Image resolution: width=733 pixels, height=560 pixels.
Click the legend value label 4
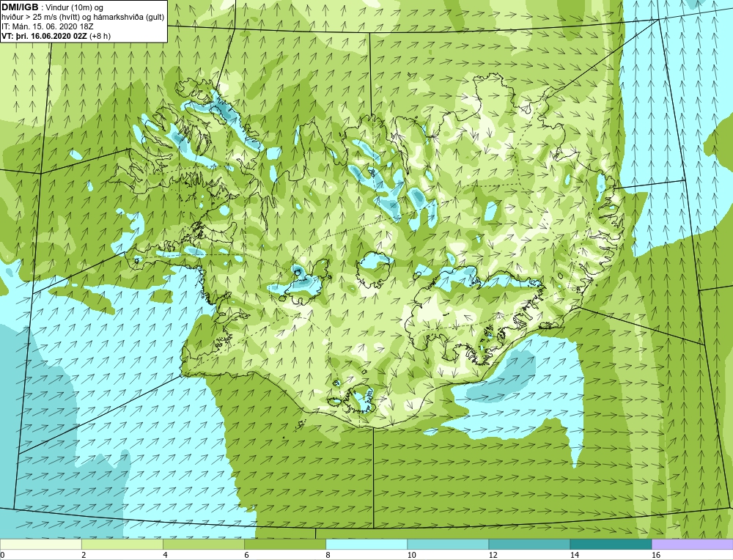click(x=165, y=555)
